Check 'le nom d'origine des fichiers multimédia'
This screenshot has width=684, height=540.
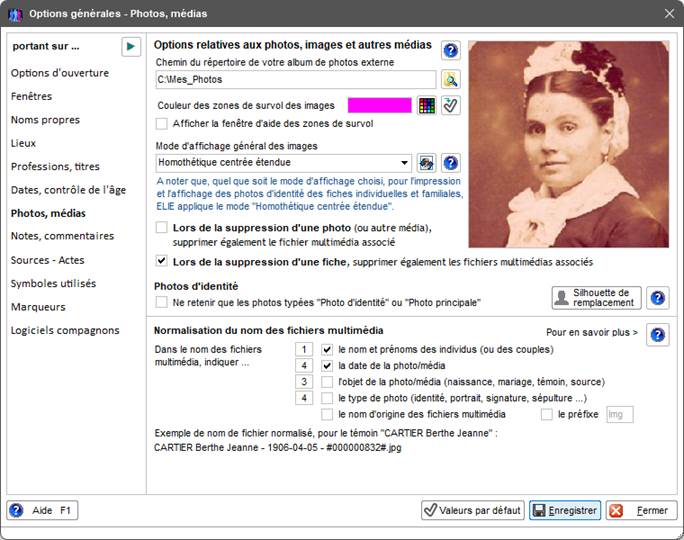click(x=327, y=414)
